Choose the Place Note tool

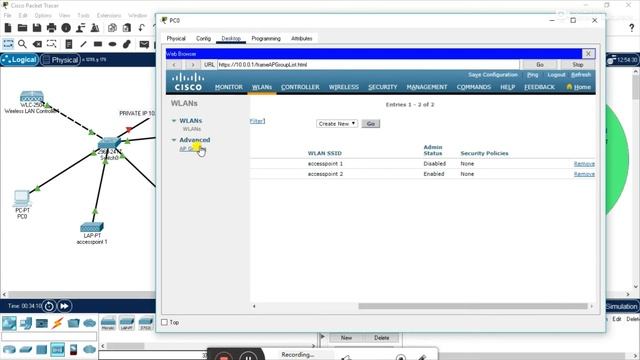[69, 44]
